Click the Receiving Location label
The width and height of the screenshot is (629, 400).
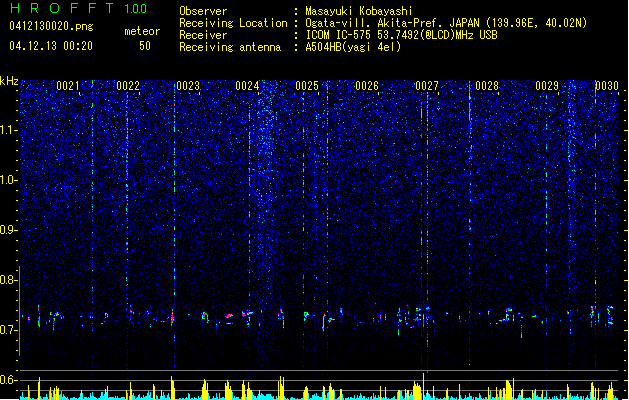[233, 23]
